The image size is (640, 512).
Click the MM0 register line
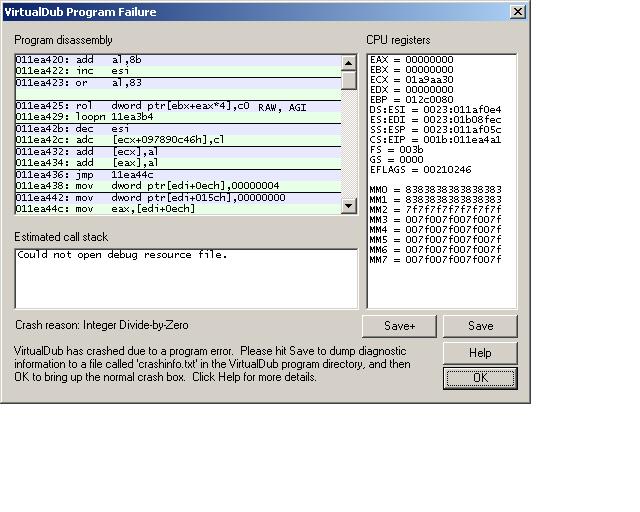tap(435, 190)
